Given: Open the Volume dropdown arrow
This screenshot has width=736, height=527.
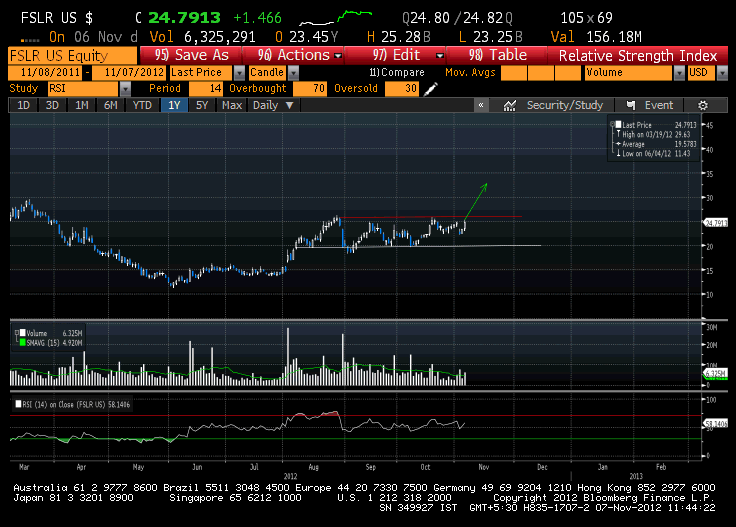Looking at the screenshot, I should [679, 73].
